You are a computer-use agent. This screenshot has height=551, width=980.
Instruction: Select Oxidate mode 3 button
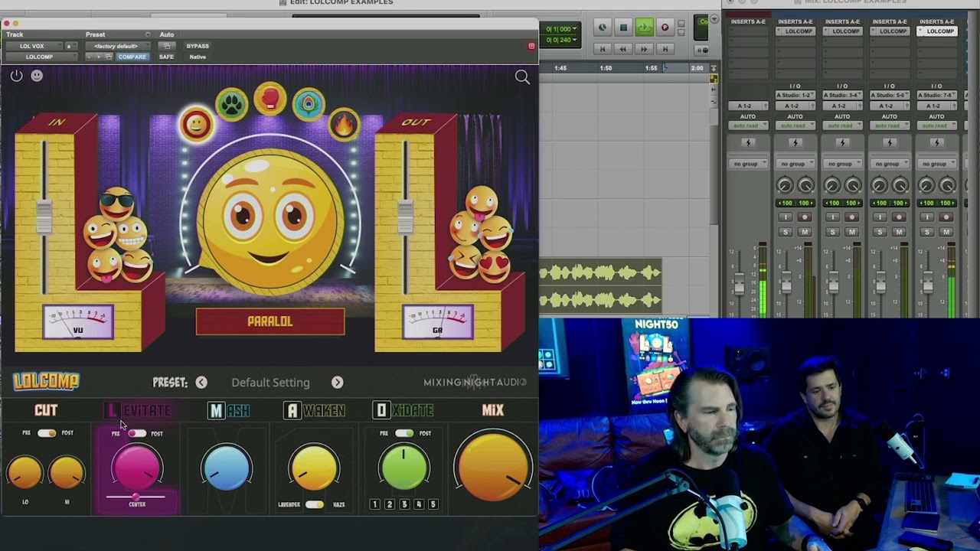pos(404,504)
